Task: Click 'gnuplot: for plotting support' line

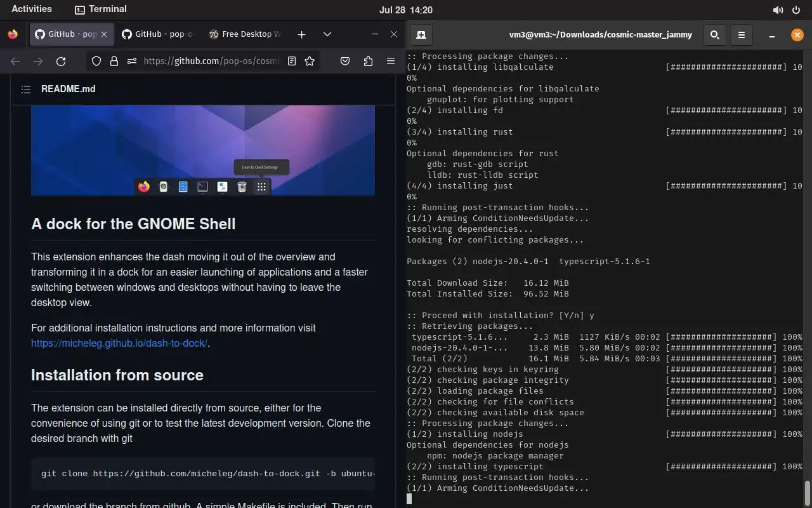Action: (501, 100)
